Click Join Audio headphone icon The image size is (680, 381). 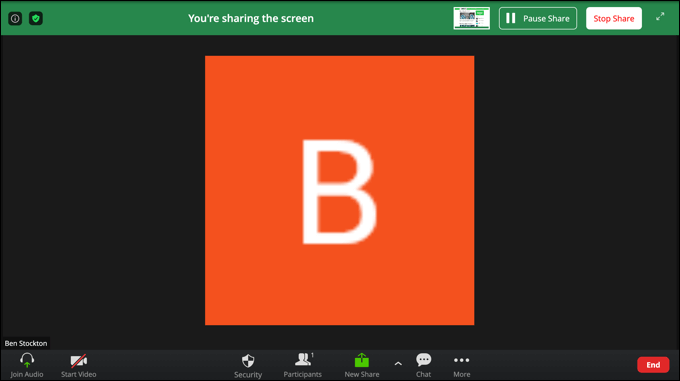pyautogui.click(x=27, y=360)
